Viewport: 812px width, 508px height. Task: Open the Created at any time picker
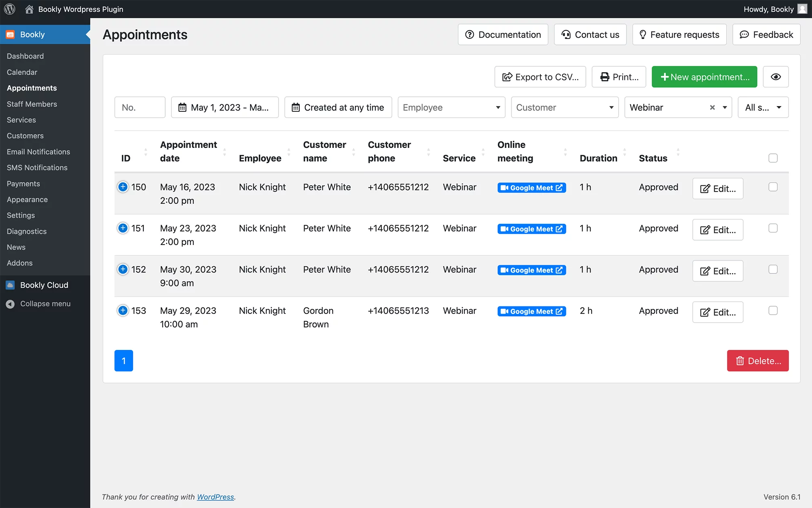(338, 107)
